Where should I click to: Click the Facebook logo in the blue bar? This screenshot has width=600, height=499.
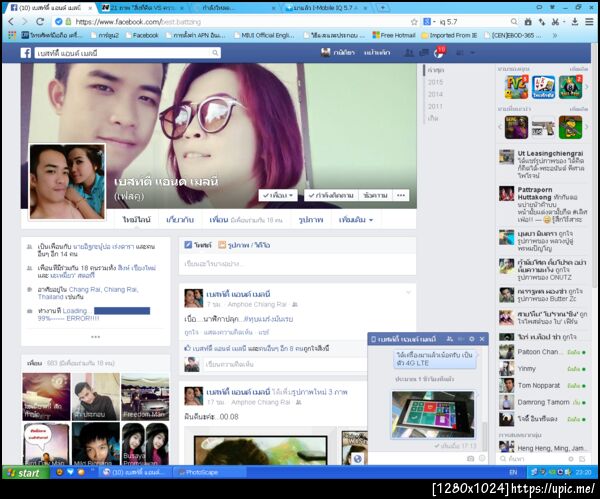tap(26, 53)
